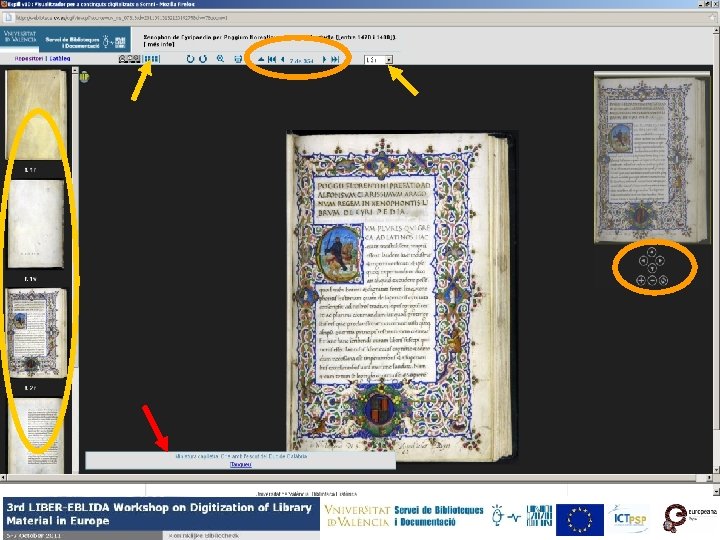720x540 pixels.
Task: Pan the image left in navigator
Action: click(643, 261)
